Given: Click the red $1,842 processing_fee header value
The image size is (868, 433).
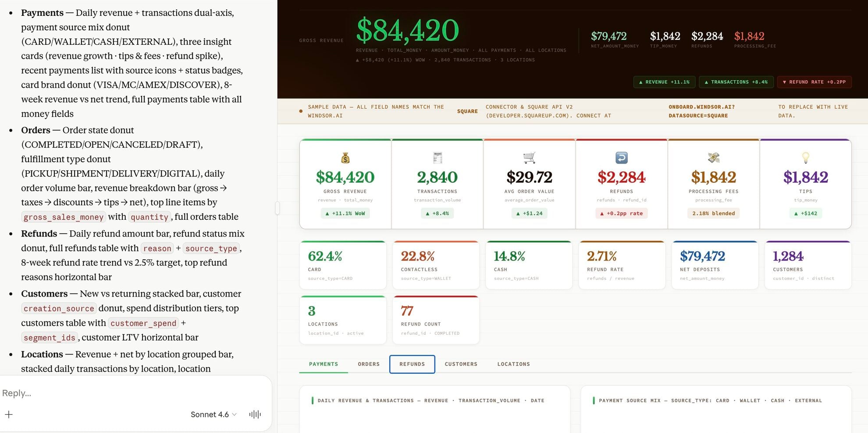Looking at the screenshot, I should coord(749,36).
